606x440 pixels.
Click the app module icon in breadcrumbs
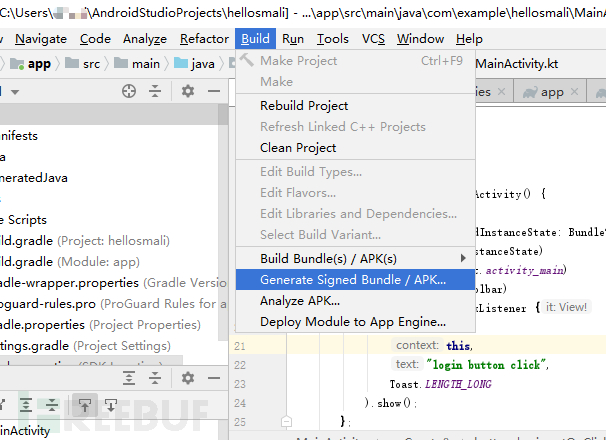click(x=17, y=63)
